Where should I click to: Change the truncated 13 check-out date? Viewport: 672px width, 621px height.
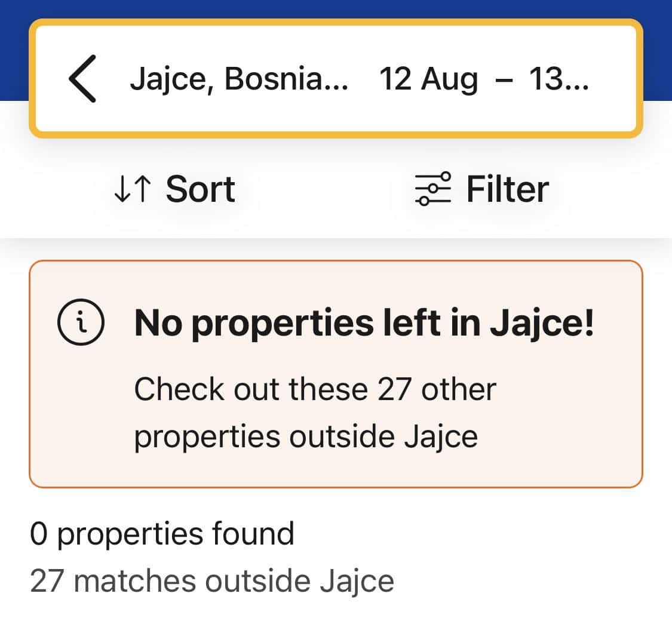pyautogui.click(x=559, y=79)
